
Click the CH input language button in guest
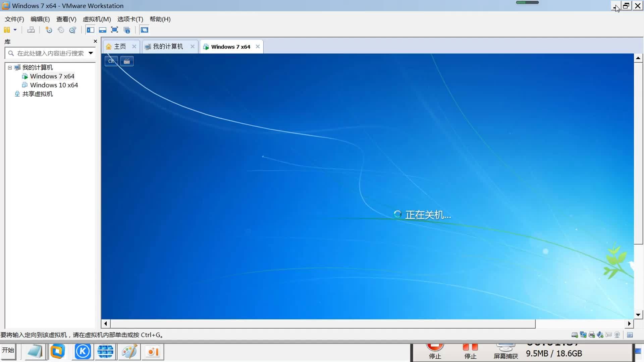tap(111, 61)
